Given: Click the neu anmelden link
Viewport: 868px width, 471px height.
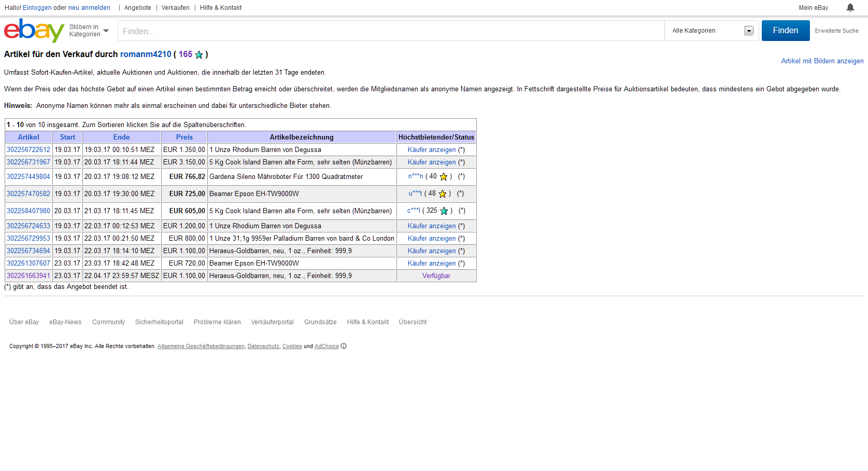Looking at the screenshot, I should (x=89, y=8).
